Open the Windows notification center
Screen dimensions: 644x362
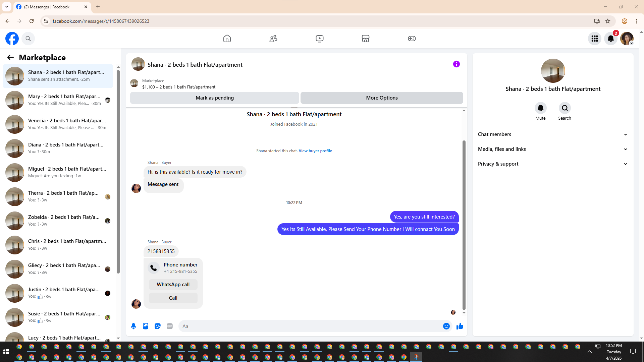[633, 352]
